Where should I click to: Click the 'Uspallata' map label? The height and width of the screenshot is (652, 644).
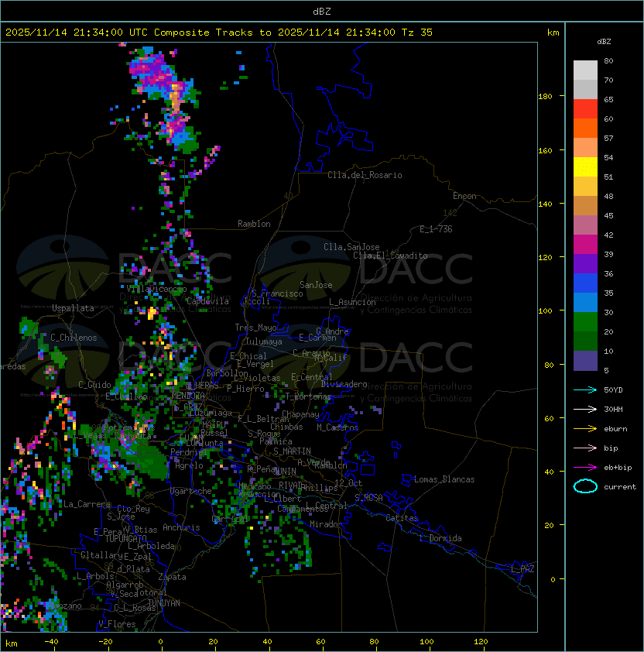tap(74, 308)
